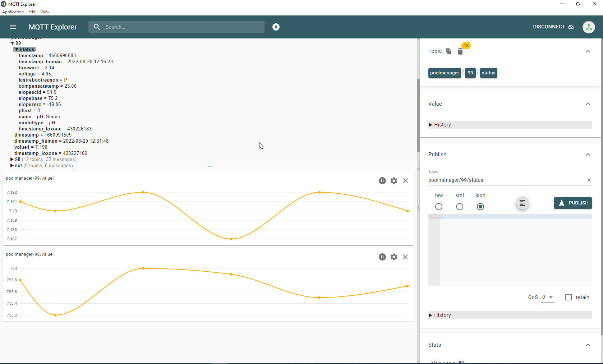Screen dimensions: 603x364
Task: Select the raw payload format
Action: click(x=438, y=207)
